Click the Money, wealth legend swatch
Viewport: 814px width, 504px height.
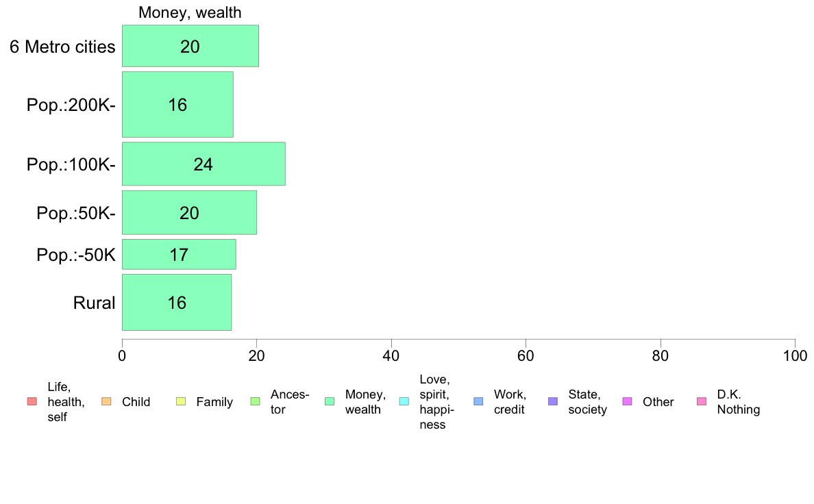click(330, 401)
